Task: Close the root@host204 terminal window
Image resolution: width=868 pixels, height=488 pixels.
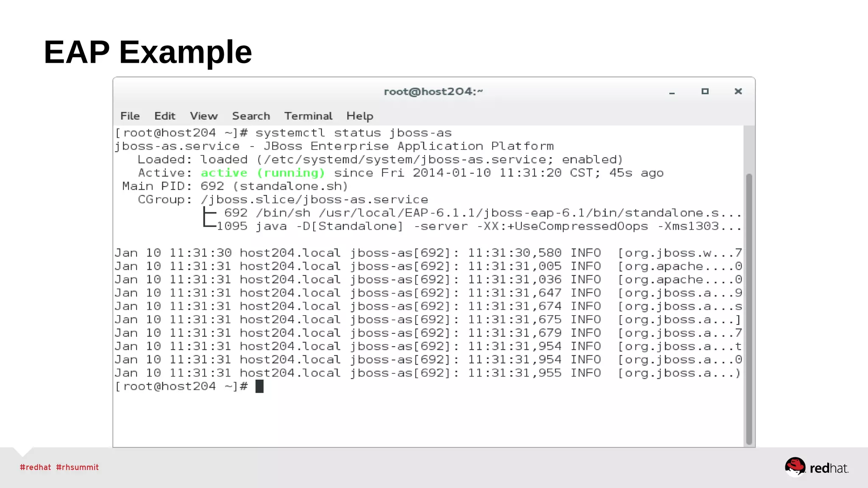Action: point(738,91)
